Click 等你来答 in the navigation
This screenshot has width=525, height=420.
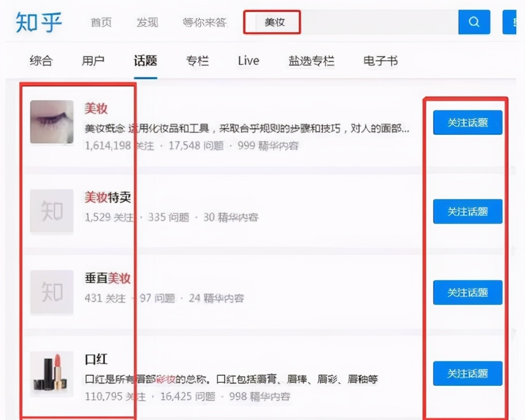click(204, 22)
